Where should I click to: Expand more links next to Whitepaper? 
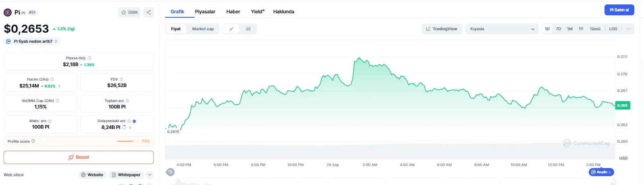point(150,175)
